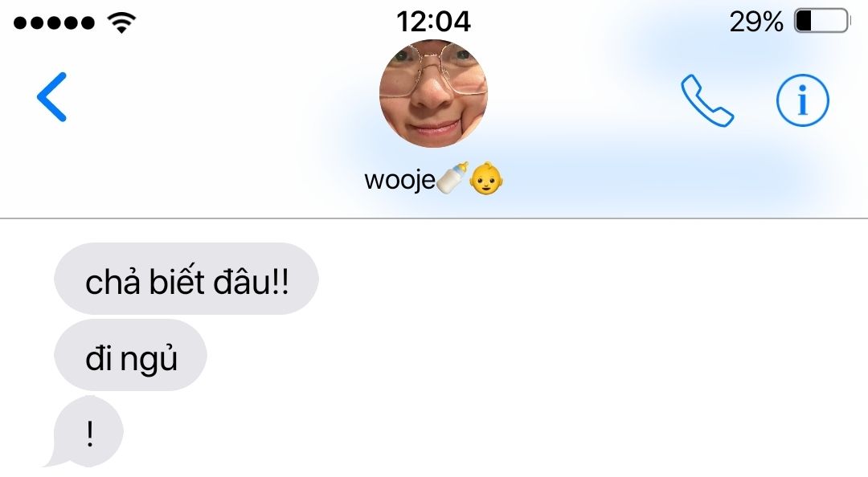Select the "đi ngủ" message bubble
The image size is (868, 477).
click(130, 355)
